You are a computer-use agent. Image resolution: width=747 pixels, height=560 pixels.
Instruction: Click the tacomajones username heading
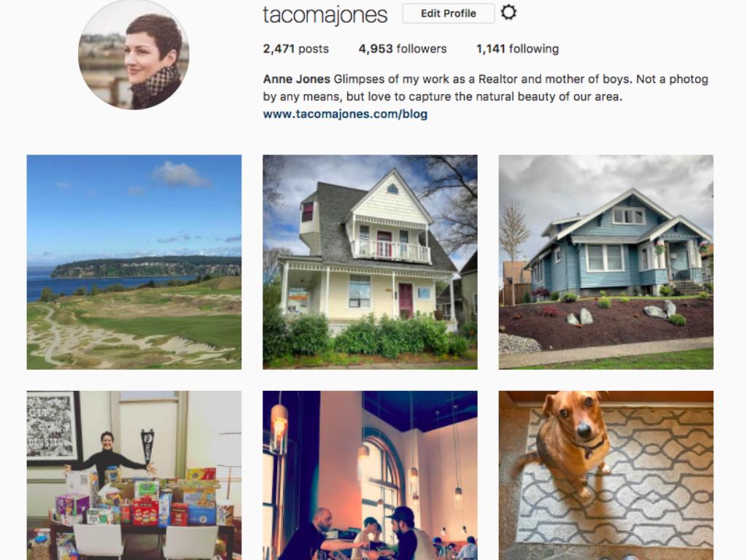click(325, 15)
